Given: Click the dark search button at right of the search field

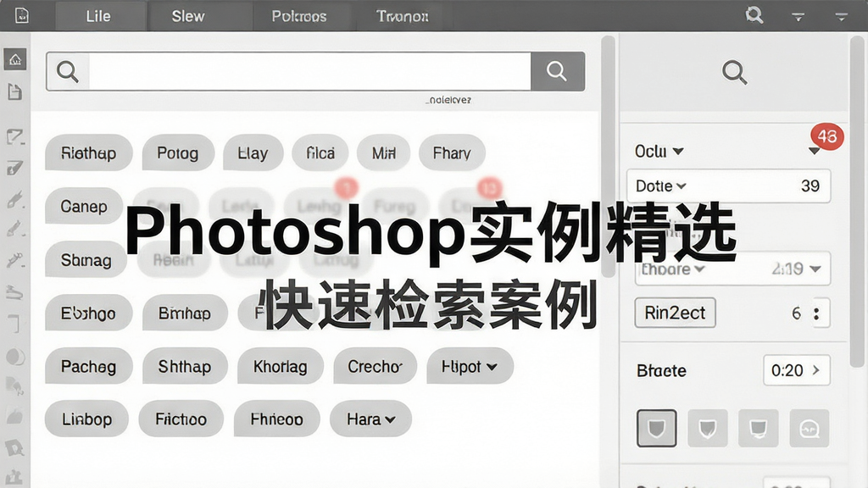Looking at the screenshot, I should click(x=558, y=71).
